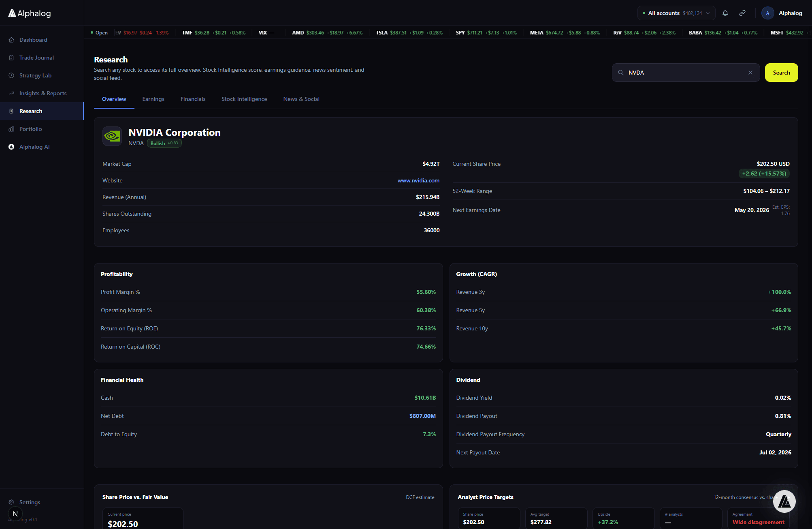Click the Jul 02, 2026 payout date
This screenshot has height=529, width=812.
pyautogui.click(x=775, y=452)
